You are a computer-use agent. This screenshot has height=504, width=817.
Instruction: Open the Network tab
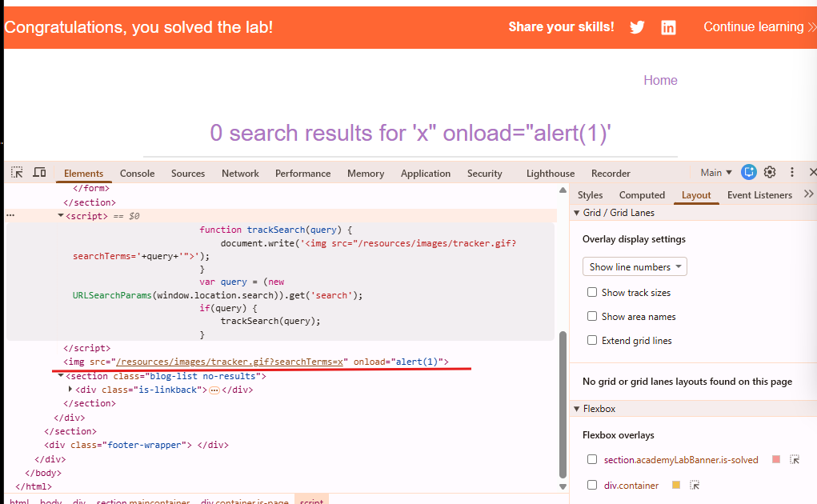tap(240, 174)
